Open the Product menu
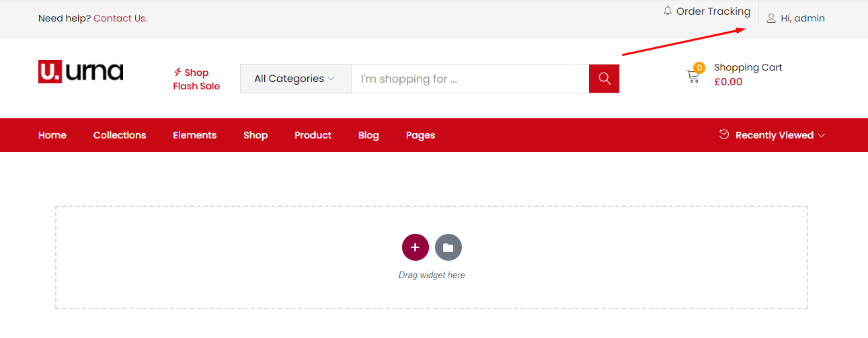 click(313, 135)
